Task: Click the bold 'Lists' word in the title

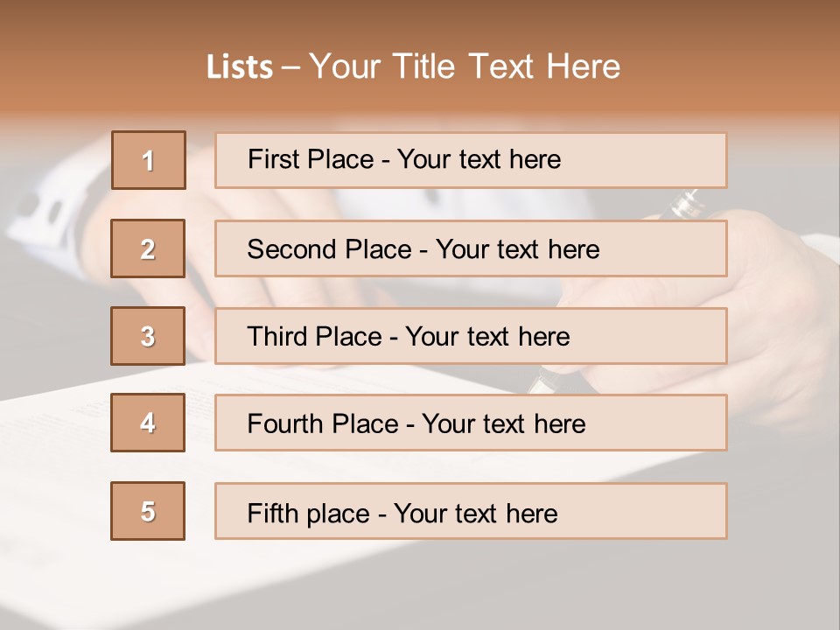Action: [240, 67]
